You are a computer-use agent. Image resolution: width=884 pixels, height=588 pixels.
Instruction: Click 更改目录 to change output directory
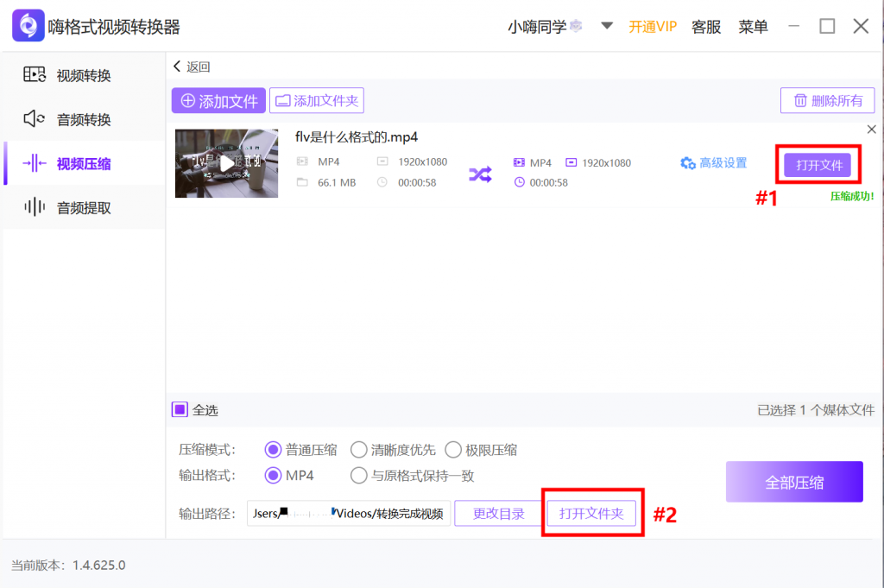coord(498,513)
